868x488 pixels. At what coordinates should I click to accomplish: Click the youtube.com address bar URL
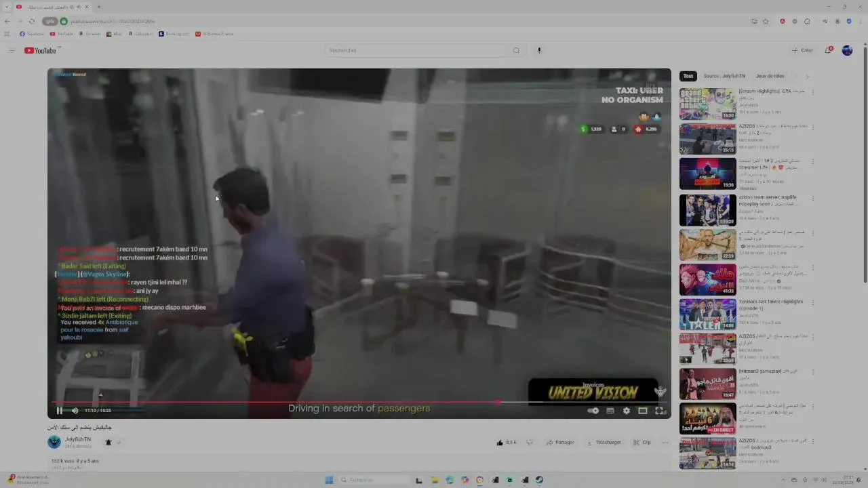point(113,22)
